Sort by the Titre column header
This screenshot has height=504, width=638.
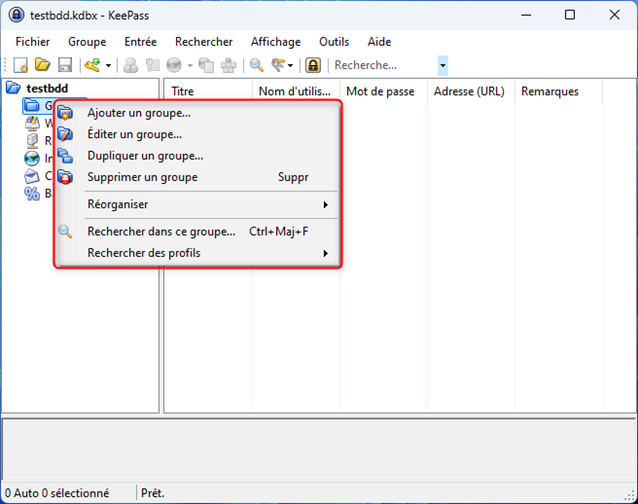[209, 91]
